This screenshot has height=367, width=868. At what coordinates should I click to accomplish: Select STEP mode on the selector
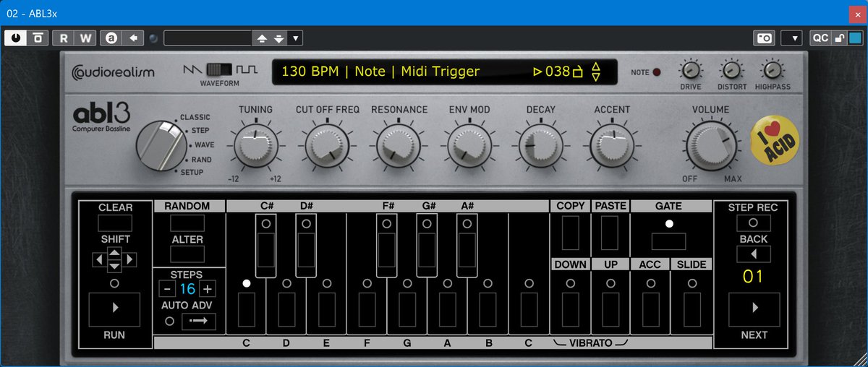(200, 131)
